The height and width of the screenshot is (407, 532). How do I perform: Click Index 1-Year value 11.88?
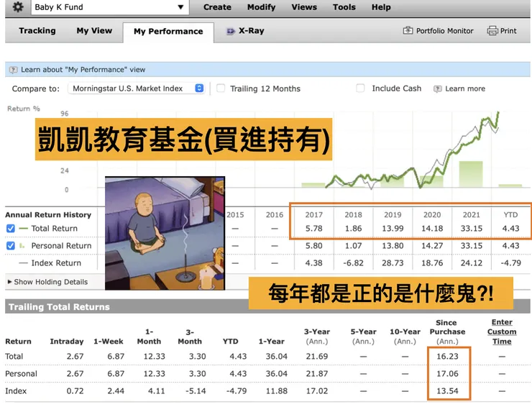click(276, 391)
